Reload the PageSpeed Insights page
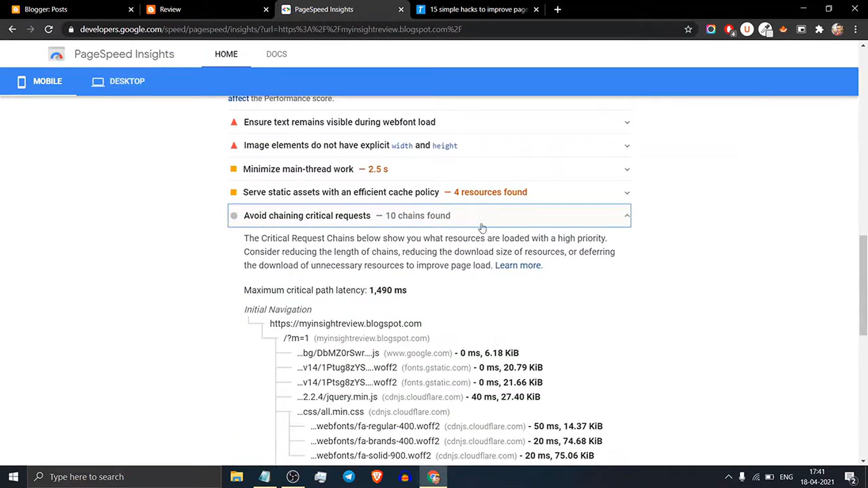The height and width of the screenshot is (488, 868). pyautogui.click(x=48, y=29)
